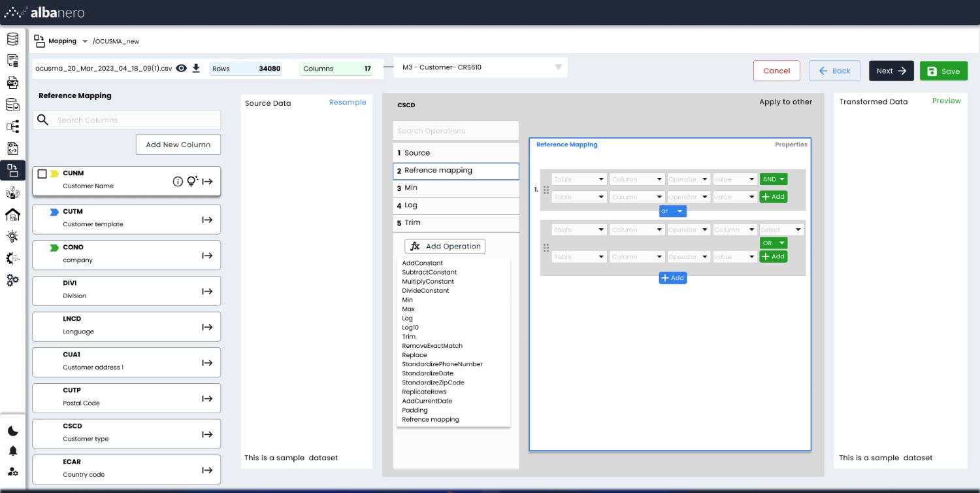Open notifications bell icon
The width and height of the screenshot is (980, 493).
click(13, 451)
